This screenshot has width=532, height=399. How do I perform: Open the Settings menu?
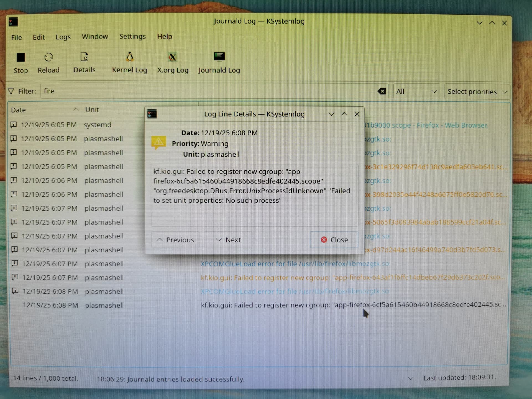(132, 37)
